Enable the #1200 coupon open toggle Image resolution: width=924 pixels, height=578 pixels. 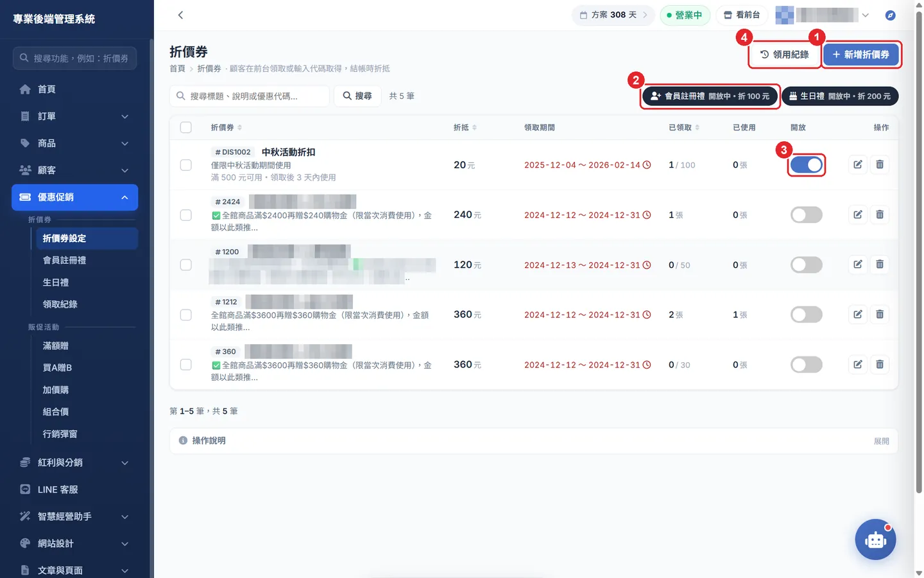click(807, 265)
